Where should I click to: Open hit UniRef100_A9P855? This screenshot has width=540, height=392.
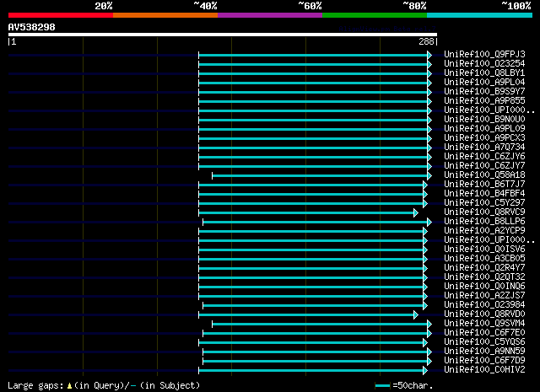pyautogui.click(x=484, y=100)
